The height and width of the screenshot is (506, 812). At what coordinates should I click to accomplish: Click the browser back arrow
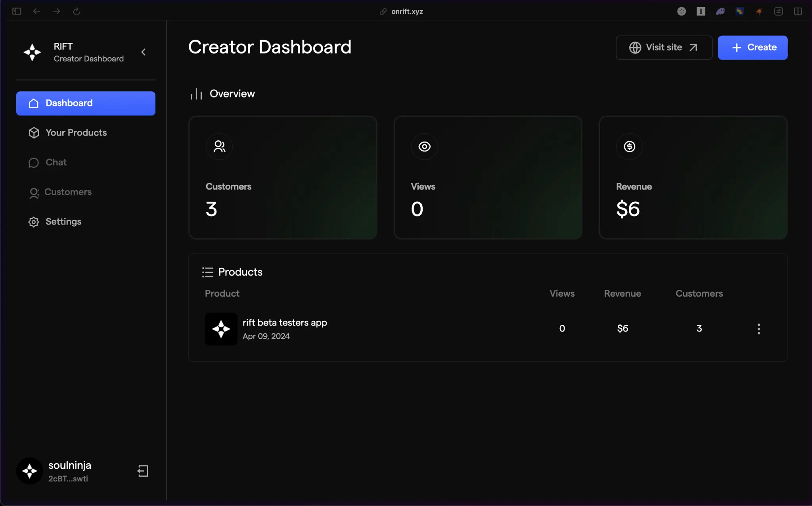[36, 11]
